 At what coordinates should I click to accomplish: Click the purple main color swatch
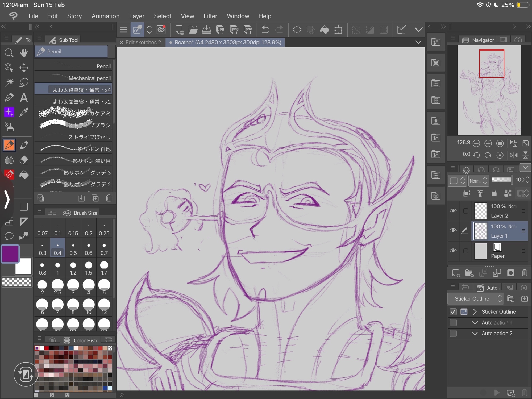click(x=10, y=254)
